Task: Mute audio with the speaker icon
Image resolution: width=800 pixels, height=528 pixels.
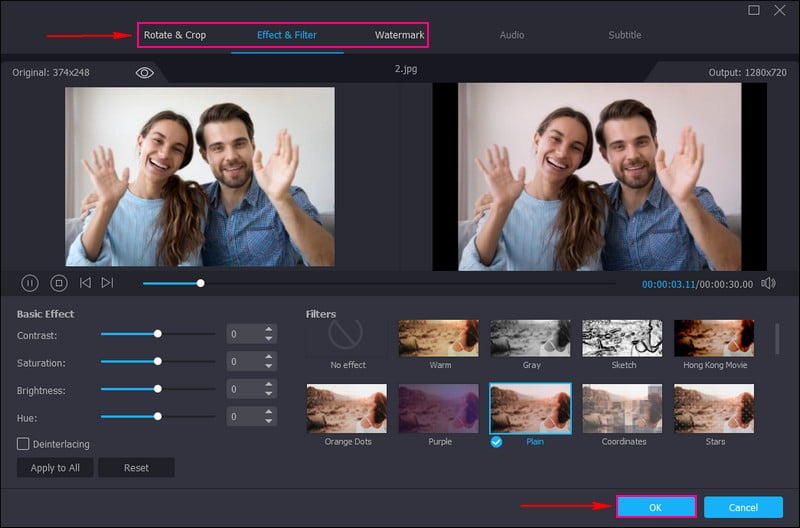Action: tap(768, 283)
